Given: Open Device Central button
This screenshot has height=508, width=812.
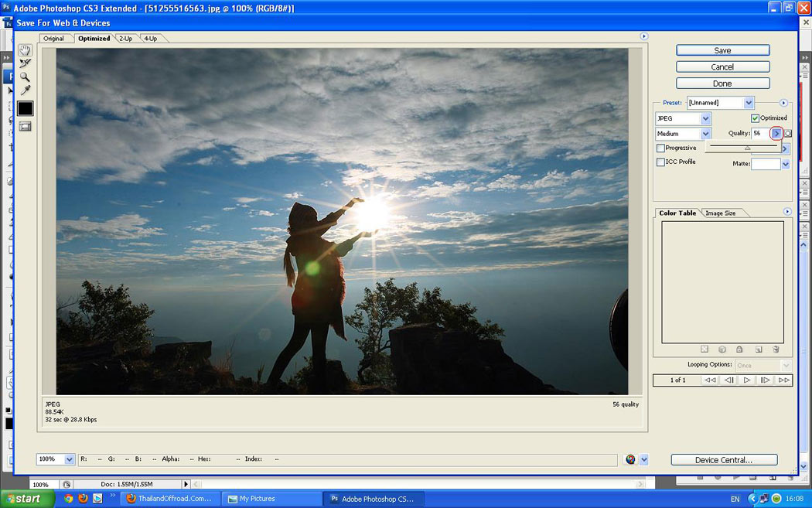Looking at the screenshot, I should coord(723,460).
